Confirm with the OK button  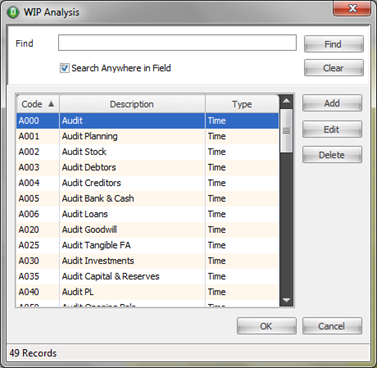267,326
